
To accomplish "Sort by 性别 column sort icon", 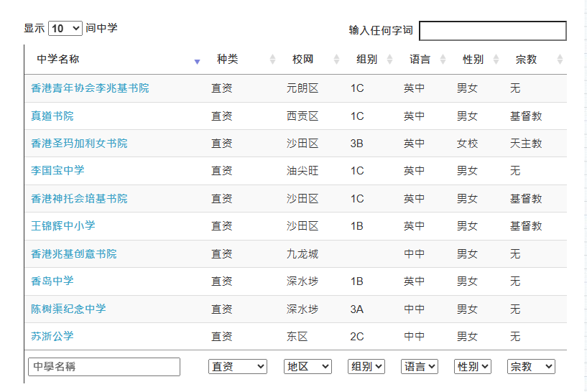I will pos(496,59).
